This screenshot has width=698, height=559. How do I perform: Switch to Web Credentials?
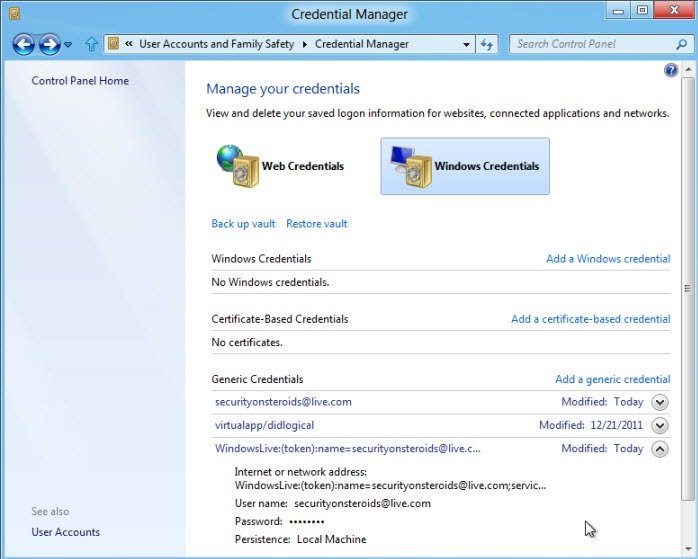click(280, 166)
